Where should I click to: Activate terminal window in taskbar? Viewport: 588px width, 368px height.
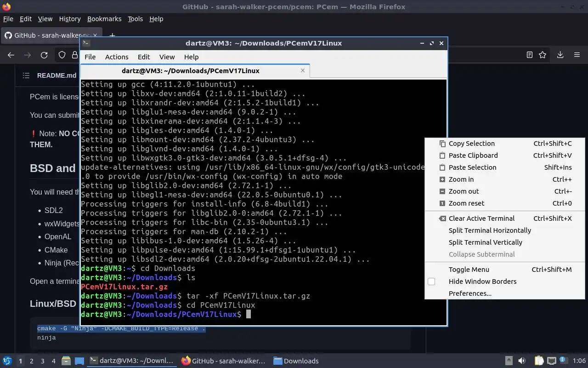pyautogui.click(x=132, y=361)
